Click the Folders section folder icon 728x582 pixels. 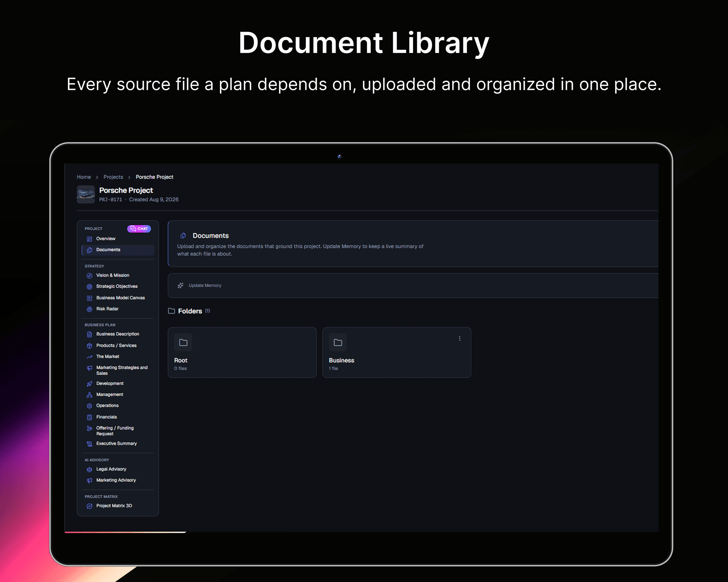[x=171, y=311]
